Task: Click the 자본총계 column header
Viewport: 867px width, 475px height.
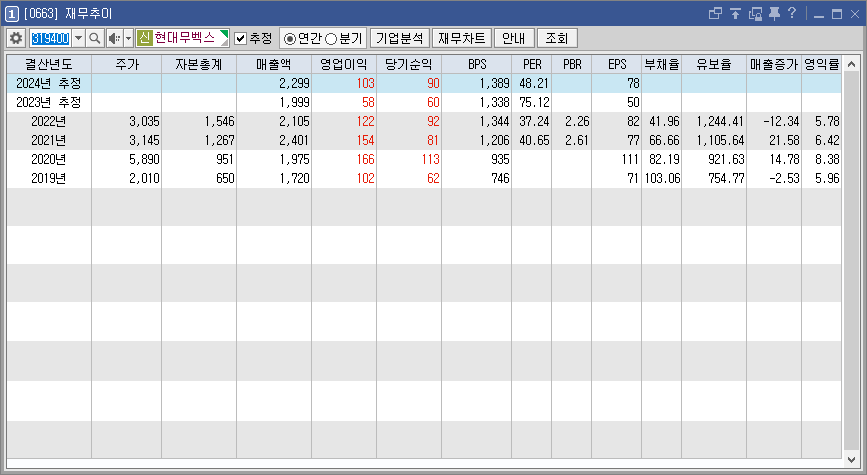Action: (199, 64)
